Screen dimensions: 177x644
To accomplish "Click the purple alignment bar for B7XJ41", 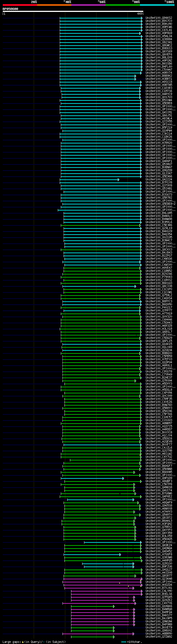I will [100, 588].
